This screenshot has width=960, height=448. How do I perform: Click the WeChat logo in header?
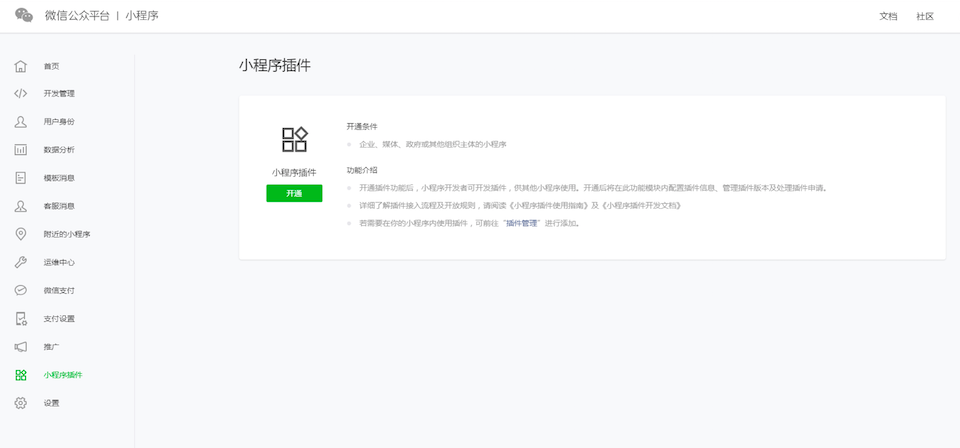(24, 16)
